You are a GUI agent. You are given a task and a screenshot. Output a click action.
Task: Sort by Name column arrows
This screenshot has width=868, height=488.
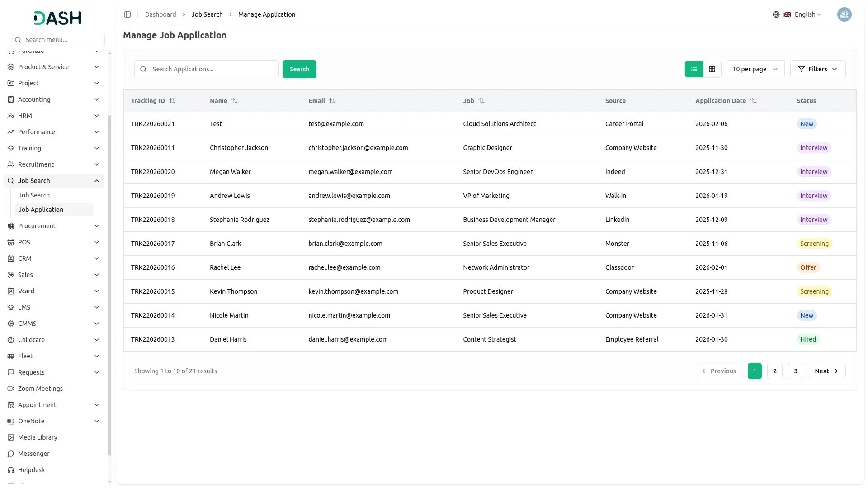[235, 101]
